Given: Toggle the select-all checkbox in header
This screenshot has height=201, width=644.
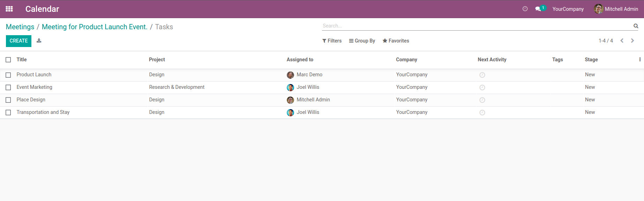Looking at the screenshot, I should point(8,60).
